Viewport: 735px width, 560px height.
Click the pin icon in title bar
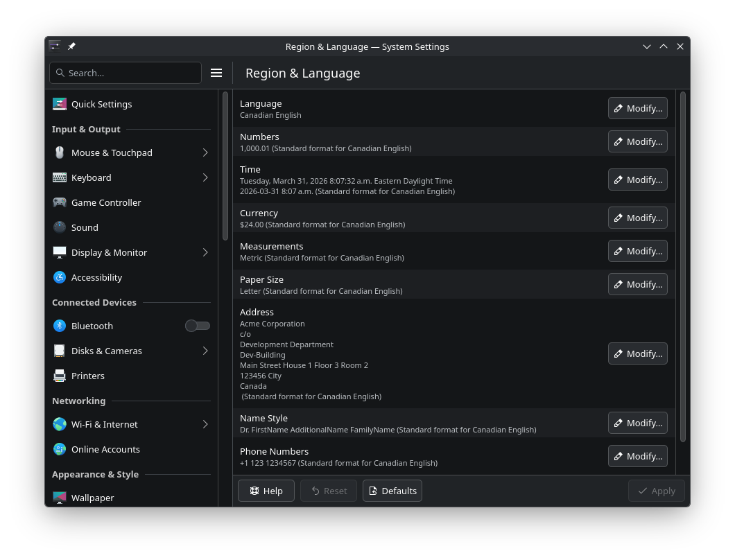[x=71, y=46]
